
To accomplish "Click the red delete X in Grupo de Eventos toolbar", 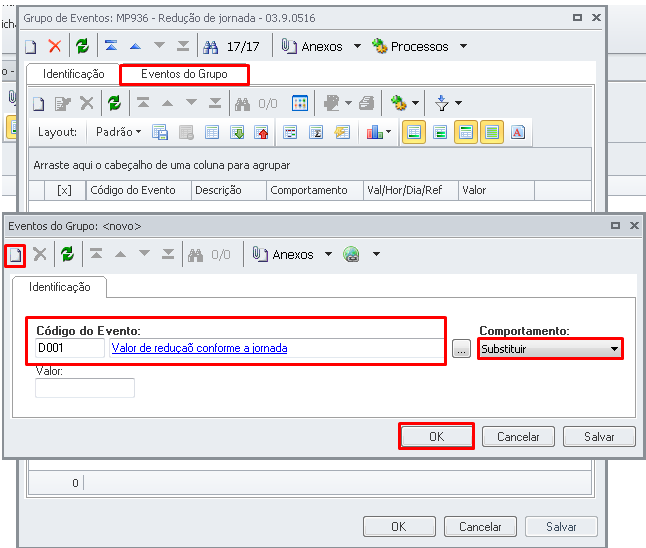I will pos(55,46).
